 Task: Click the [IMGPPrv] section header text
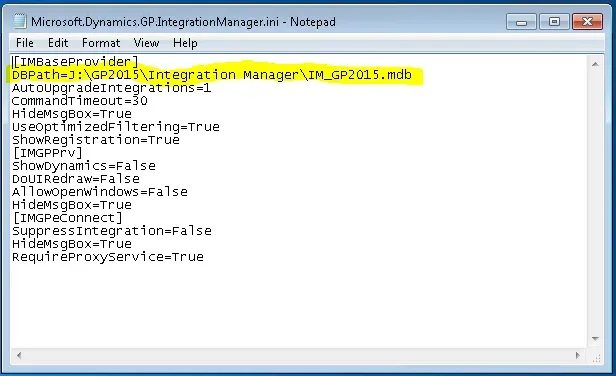tap(48, 152)
